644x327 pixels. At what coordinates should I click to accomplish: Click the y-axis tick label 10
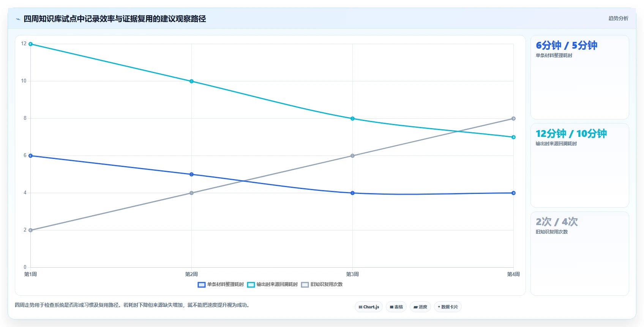pos(24,81)
